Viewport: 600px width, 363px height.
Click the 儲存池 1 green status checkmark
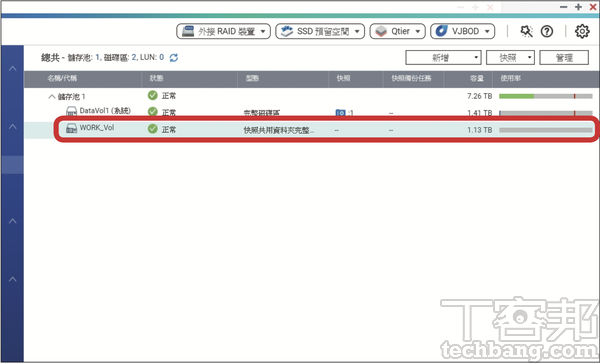pyautogui.click(x=153, y=95)
